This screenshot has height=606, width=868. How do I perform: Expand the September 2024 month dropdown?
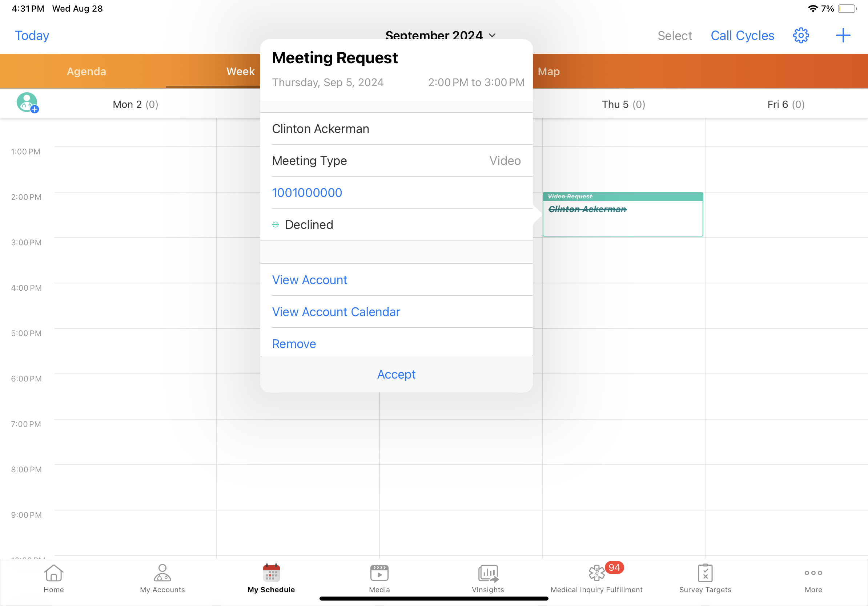(x=492, y=35)
